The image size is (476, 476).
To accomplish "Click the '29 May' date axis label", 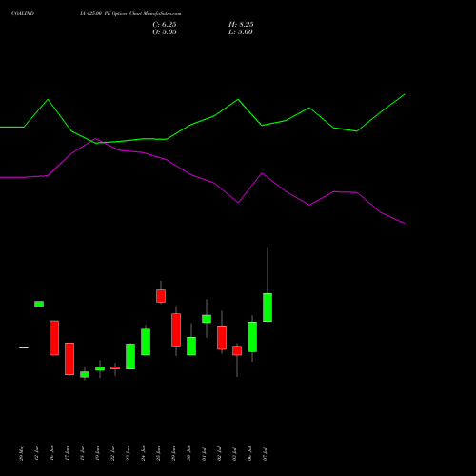I will click(22, 453).
